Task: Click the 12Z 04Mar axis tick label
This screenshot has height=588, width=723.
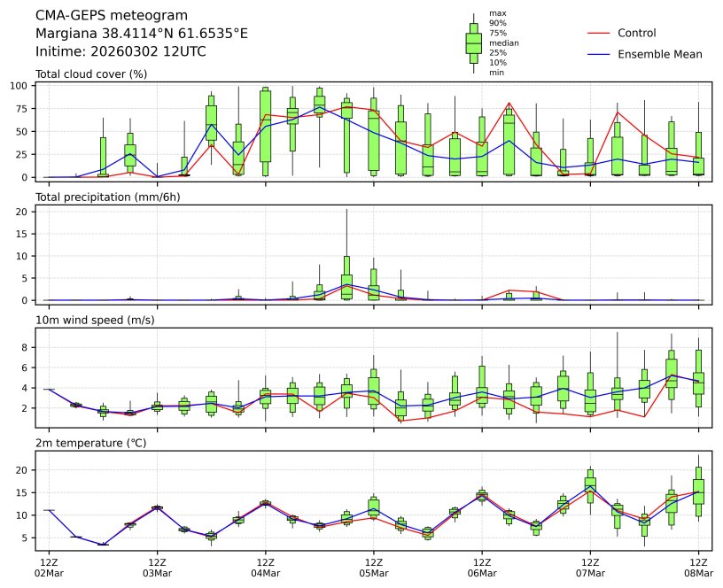Action: (x=265, y=568)
